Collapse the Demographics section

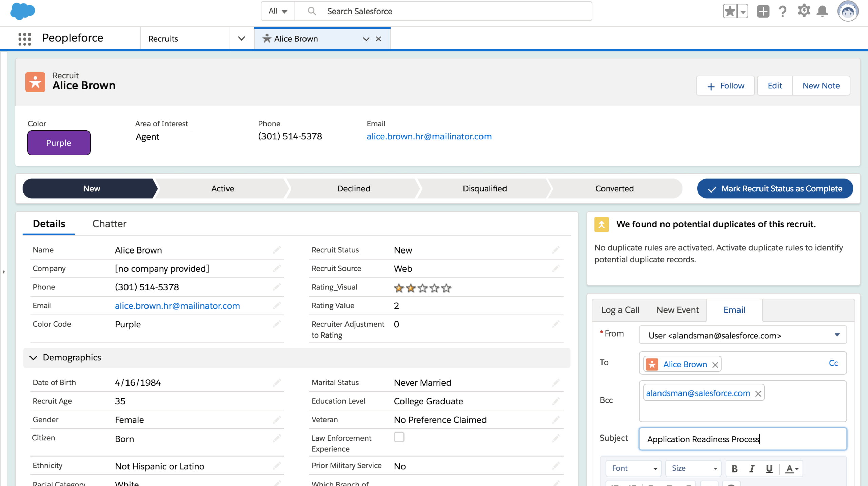coord(33,358)
